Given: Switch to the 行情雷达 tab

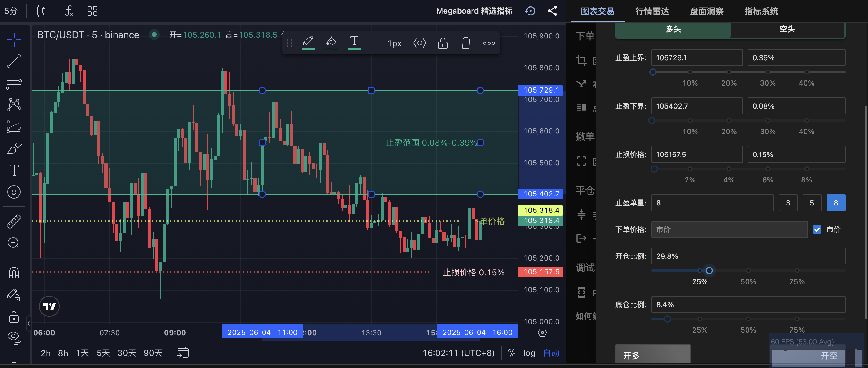Looking at the screenshot, I should click(x=652, y=11).
